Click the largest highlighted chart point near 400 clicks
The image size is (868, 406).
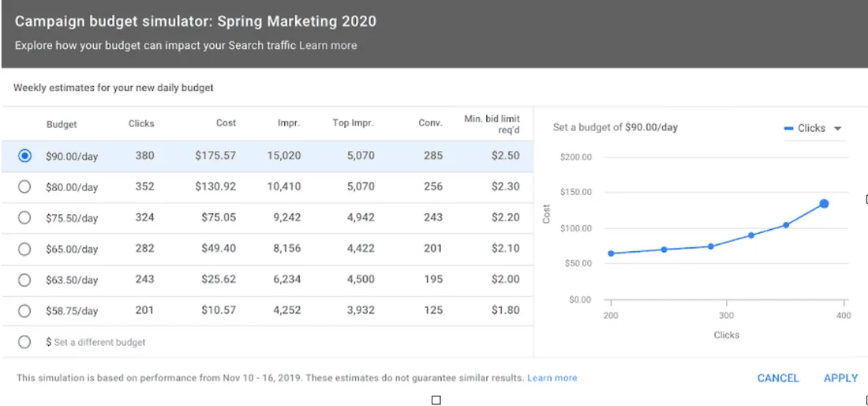pos(824,204)
